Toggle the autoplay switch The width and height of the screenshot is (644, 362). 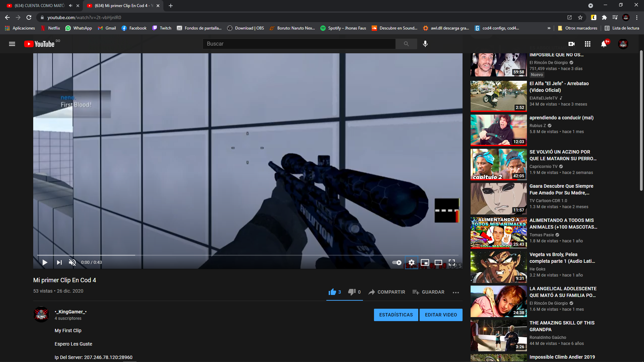coord(397,262)
